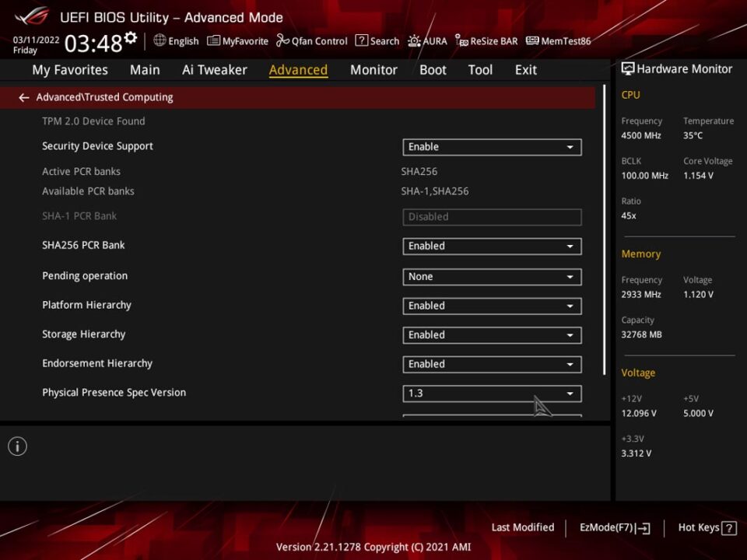This screenshot has height=560, width=747.
Task: Click the 2933 MHz memory frequency
Action: click(640, 295)
